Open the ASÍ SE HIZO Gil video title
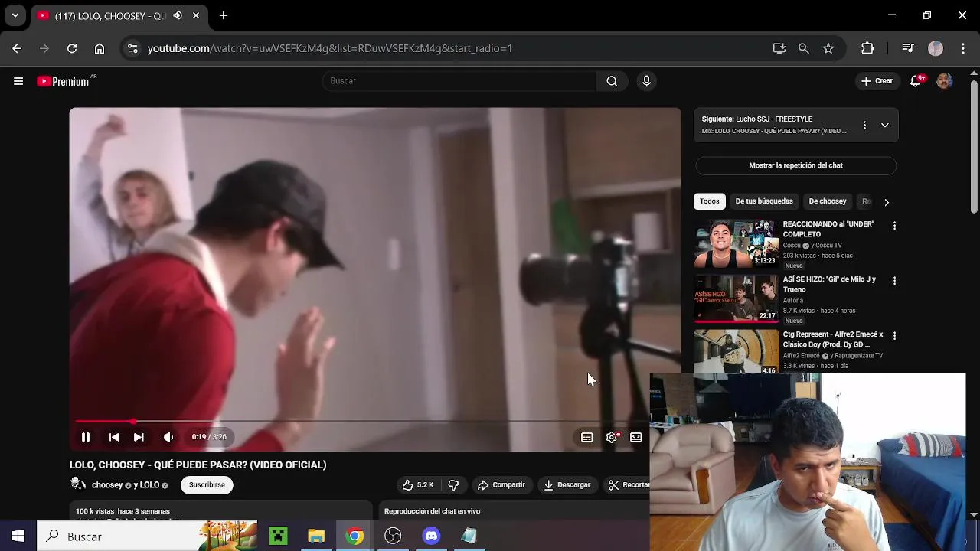This screenshot has width=980, height=551. (x=829, y=285)
